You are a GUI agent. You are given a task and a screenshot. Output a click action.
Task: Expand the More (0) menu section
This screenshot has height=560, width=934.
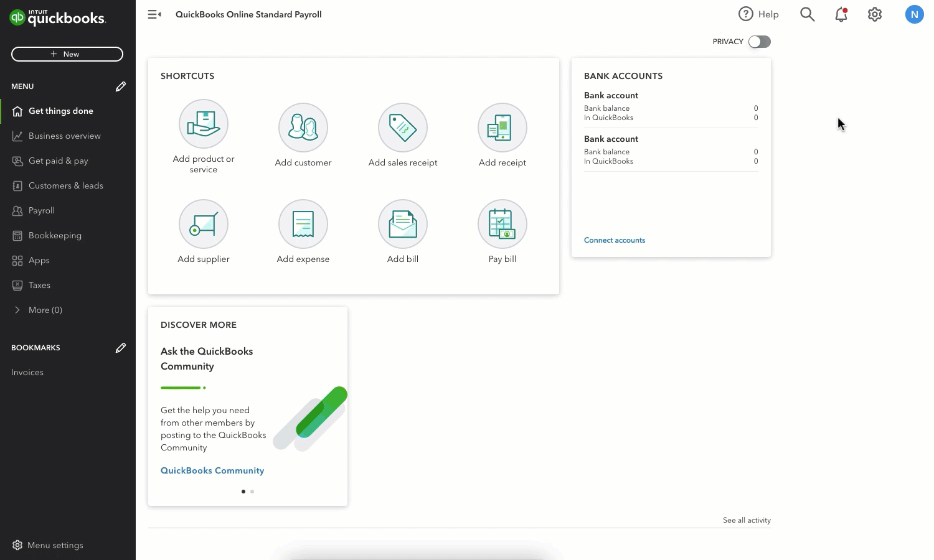pyautogui.click(x=68, y=310)
